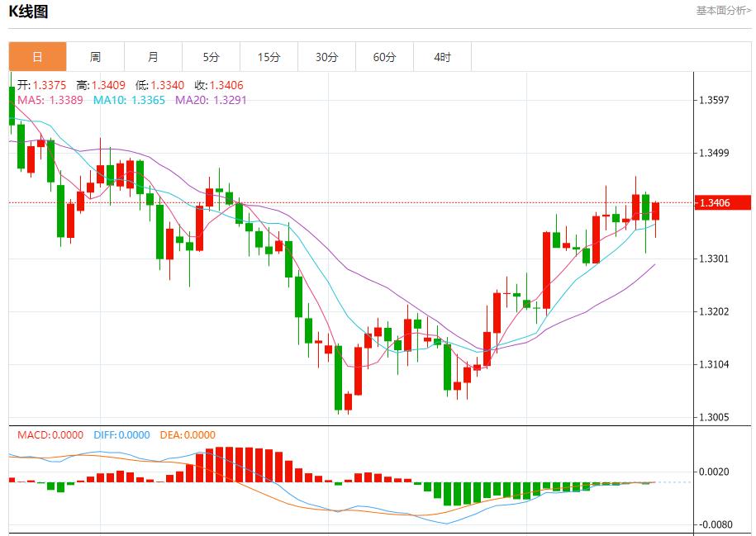
Task: Select the DEA indicator label
Action: pos(188,434)
